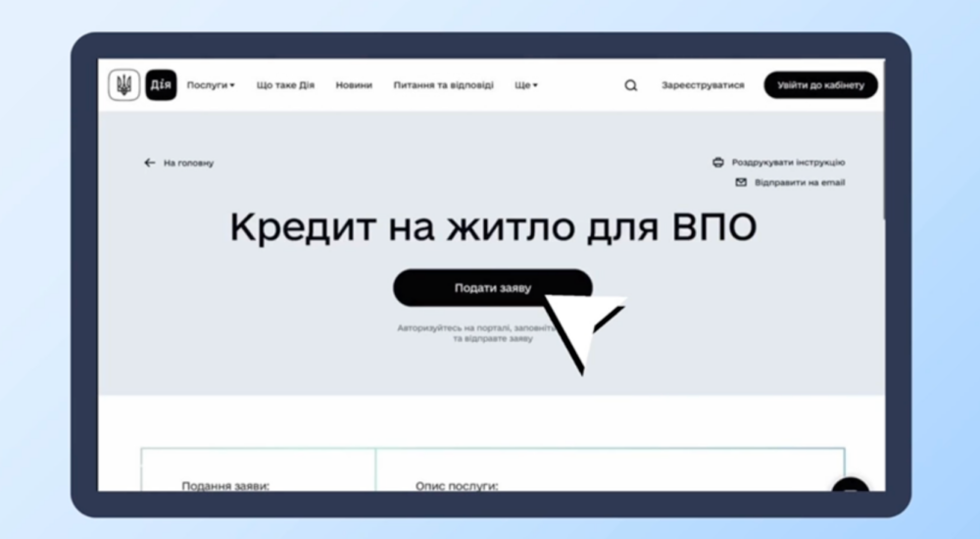The height and width of the screenshot is (539, 980).
Task: Open the Що таке Дія page
Action: [285, 85]
